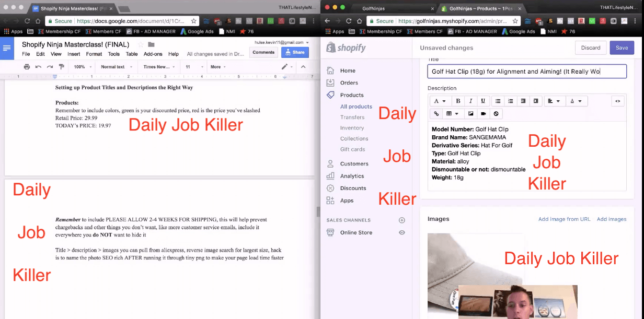Viewport: 644px width, 319px height.
Task: Collapse the Docs menus with the up chevron
Action: point(303,67)
